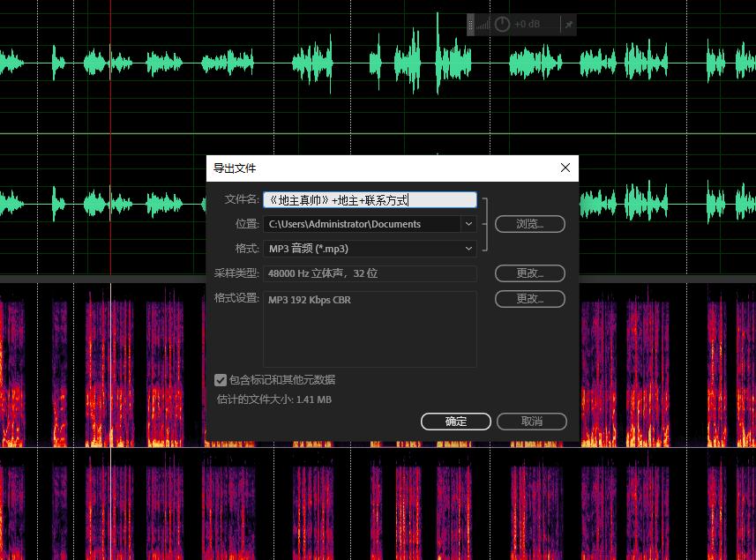Click the level meter icon beside the knob
Screen dimensions: 756x560
(483, 25)
